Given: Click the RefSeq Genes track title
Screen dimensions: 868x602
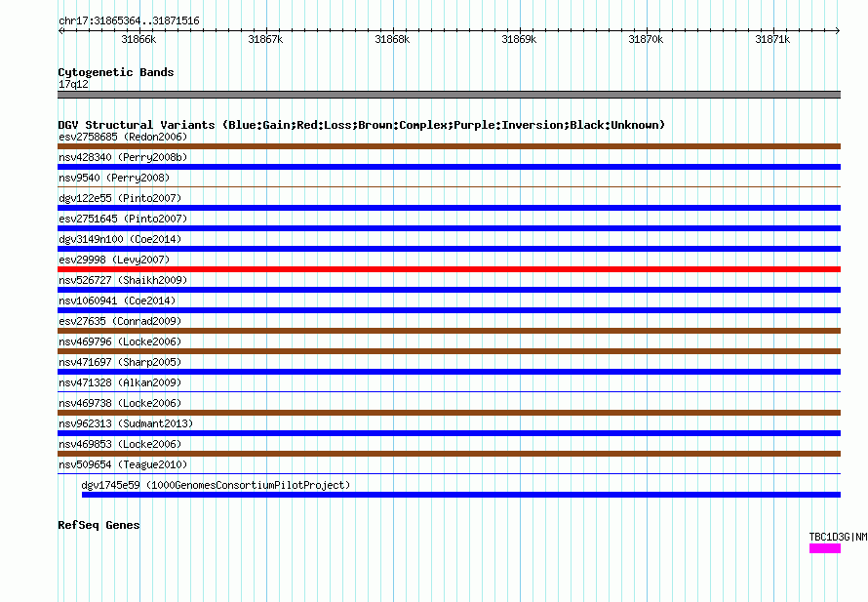Looking at the screenshot, I should point(99,525).
